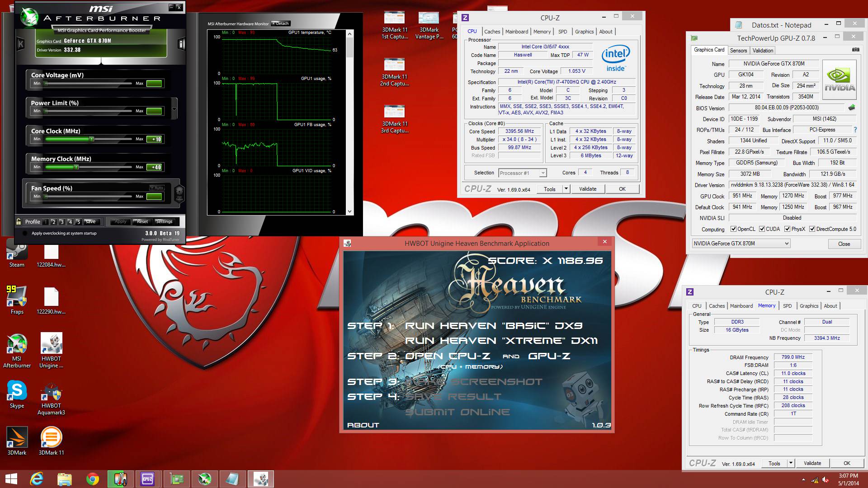Image resolution: width=868 pixels, height=488 pixels.
Task: Open Graphics tab in lower CPU-Z window
Action: click(x=809, y=306)
